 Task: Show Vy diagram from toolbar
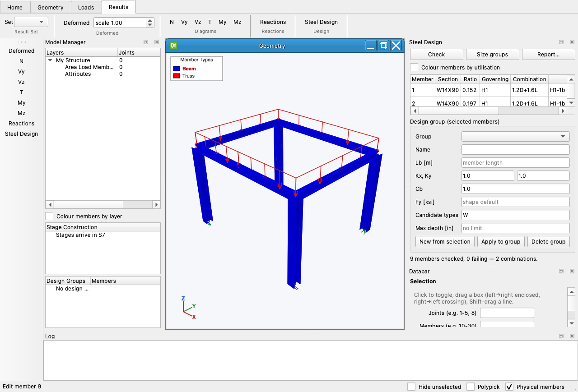[184, 22]
